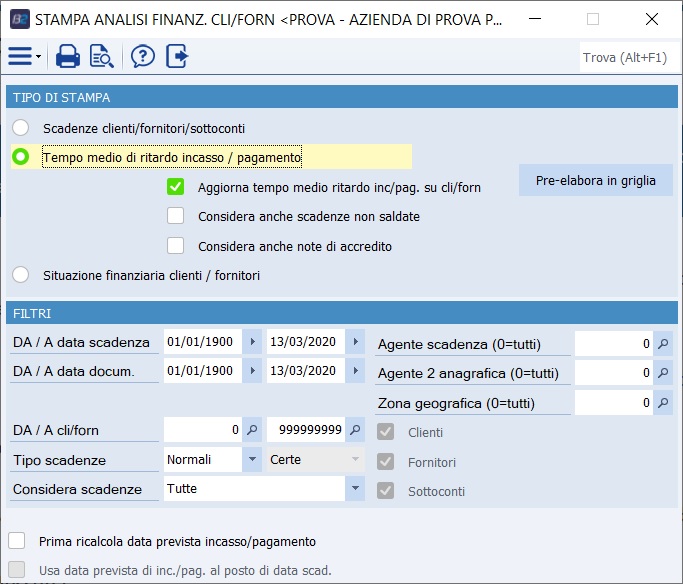
Task: Select Situazione finanziaria clienti / fornitori
Action: pos(20,275)
